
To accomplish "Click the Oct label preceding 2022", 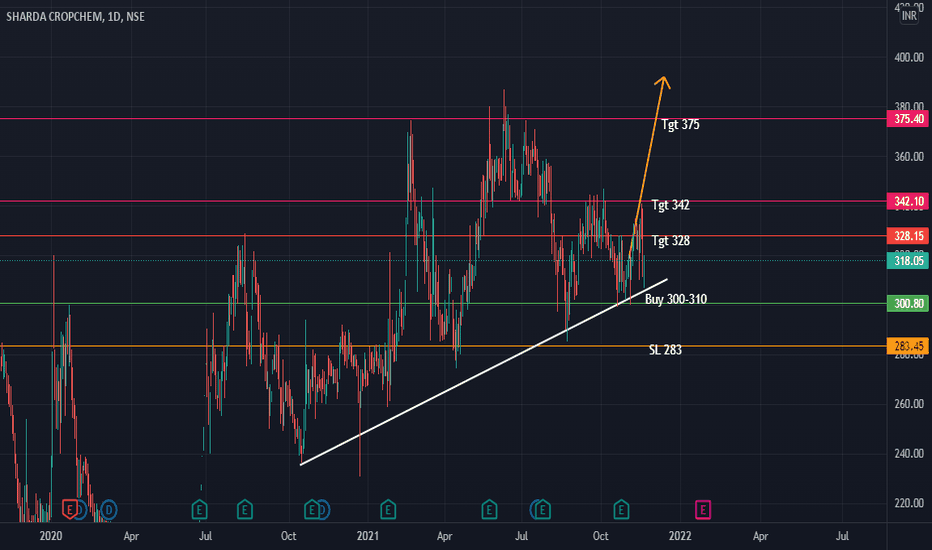I will click(x=600, y=536).
